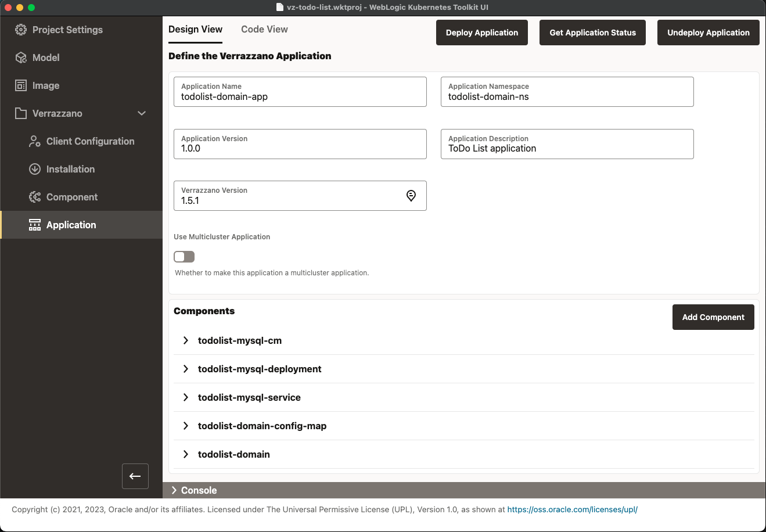
Task: Collapse the Verrazzano section chevron
Action: 142,113
